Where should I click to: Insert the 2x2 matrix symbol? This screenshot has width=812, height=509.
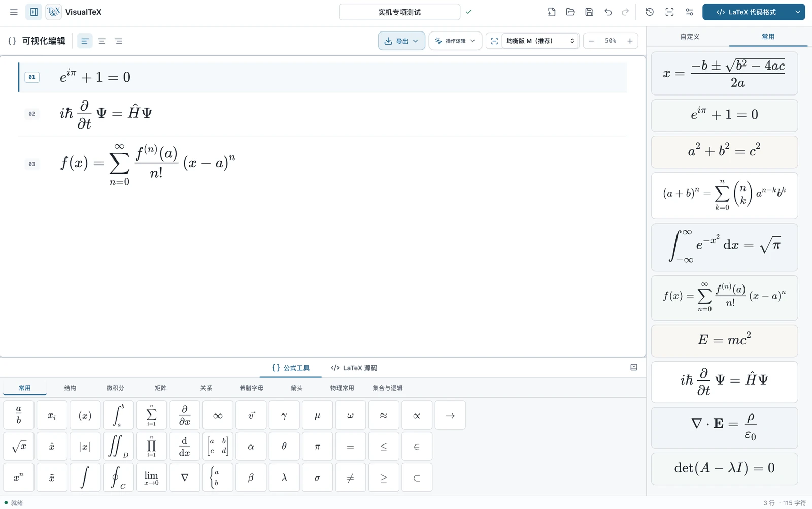(x=218, y=447)
